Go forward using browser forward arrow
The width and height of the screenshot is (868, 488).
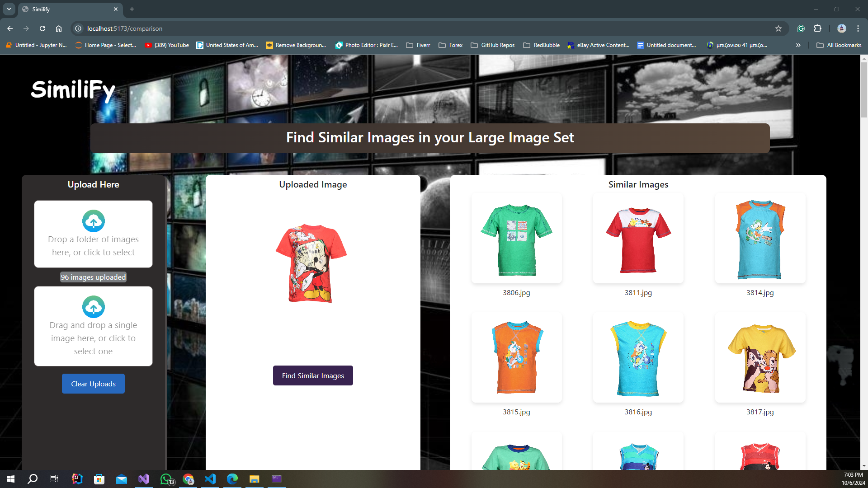(x=26, y=28)
